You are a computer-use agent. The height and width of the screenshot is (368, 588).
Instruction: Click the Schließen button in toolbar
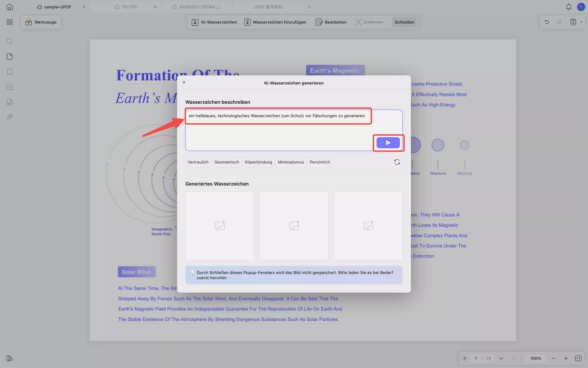click(404, 22)
